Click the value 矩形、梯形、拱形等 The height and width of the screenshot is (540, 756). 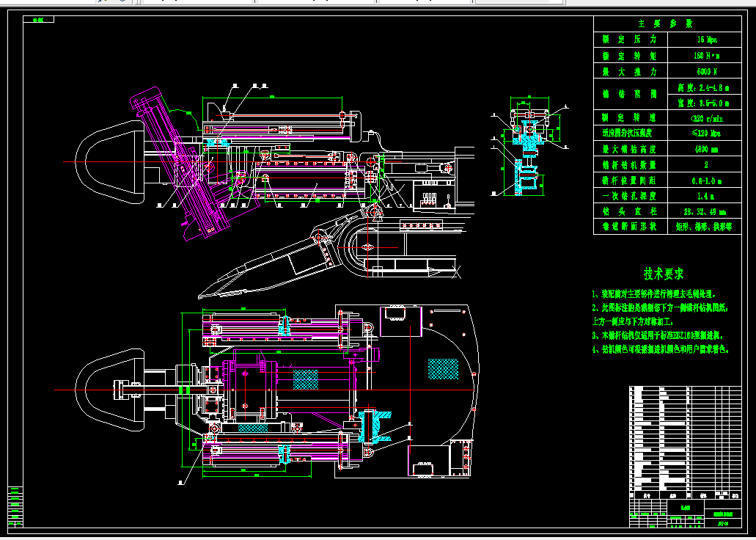[705, 226]
